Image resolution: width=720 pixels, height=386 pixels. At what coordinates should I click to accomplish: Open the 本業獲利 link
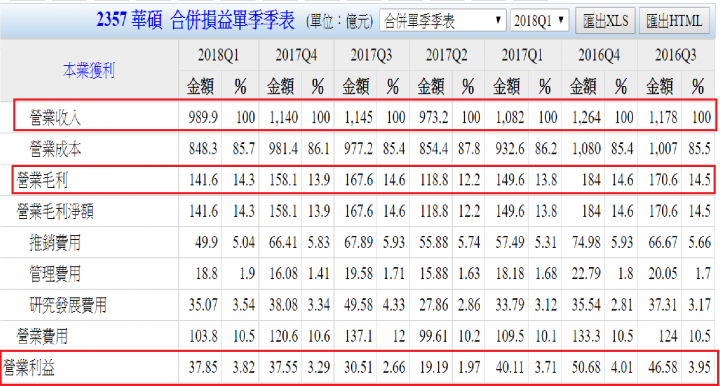[x=89, y=71]
